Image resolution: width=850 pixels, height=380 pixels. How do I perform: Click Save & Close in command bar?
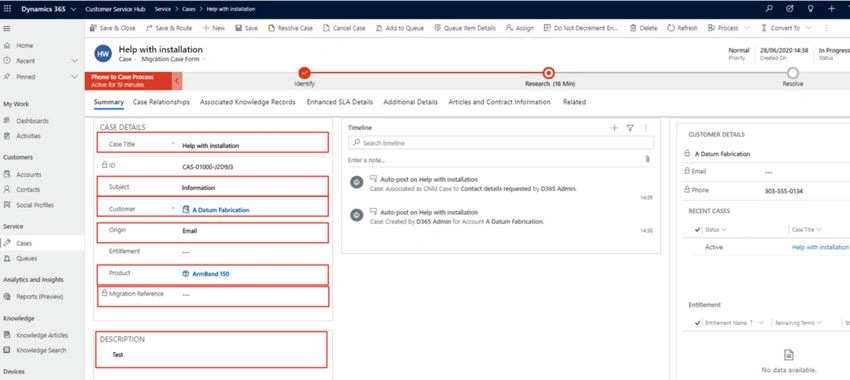pos(113,28)
